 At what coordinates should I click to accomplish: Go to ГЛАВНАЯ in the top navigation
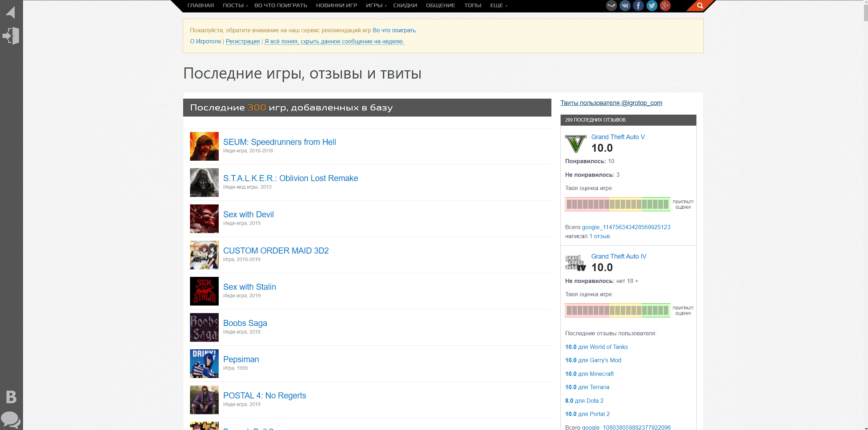point(200,5)
